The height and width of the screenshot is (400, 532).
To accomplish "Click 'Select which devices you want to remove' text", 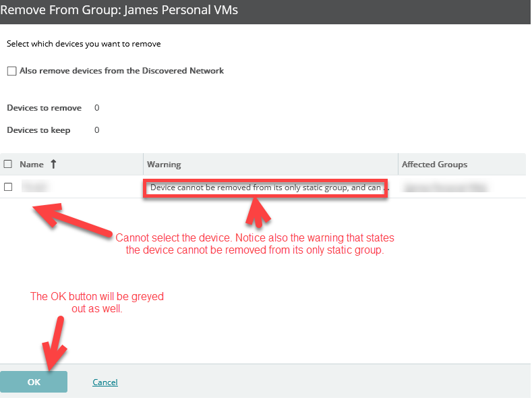I will (x=84, y=44).
